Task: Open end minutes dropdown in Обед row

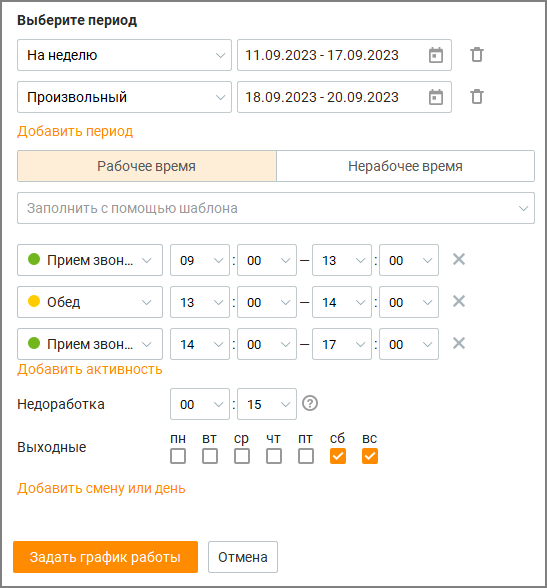Action: tap(409, 302)
